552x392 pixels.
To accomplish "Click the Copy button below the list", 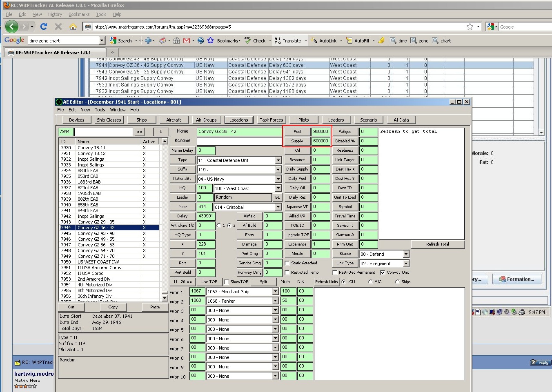I will (113, 307).
